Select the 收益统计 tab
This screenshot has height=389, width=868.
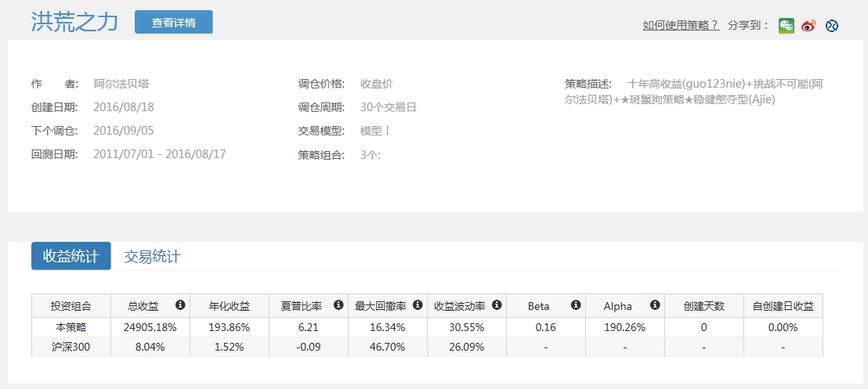click(71, 256)
